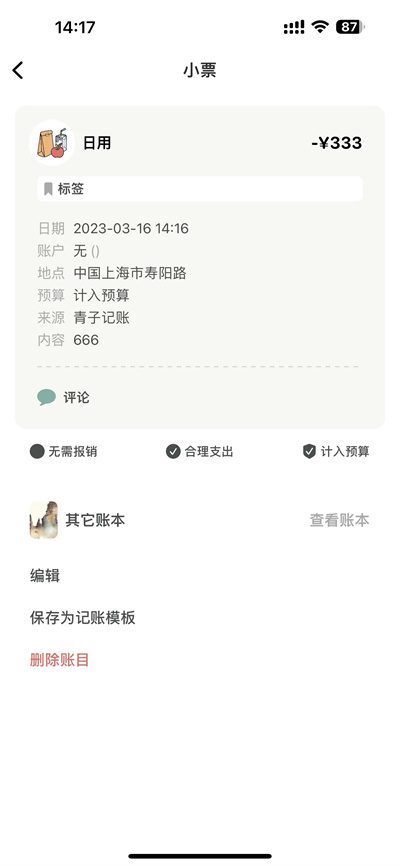The image size is (400, 866).
Task: Toggle the 无需报销 option
Action: [x=64, y=451]
